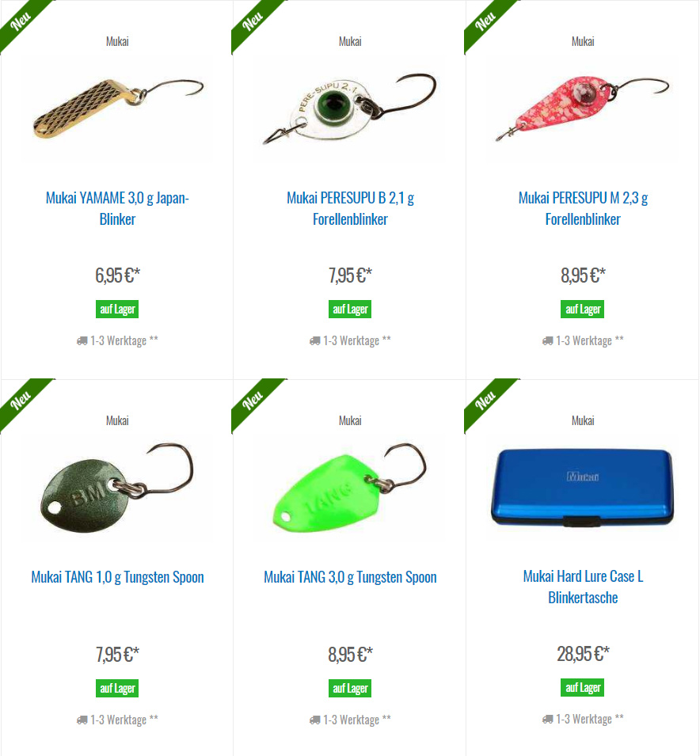Click the Neu ribbon on PERESUPU B product

click(253, 21)
